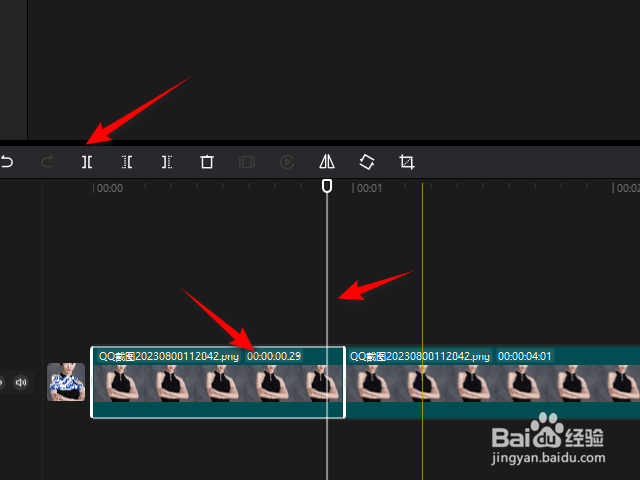Mirror the clip with flip icon

point(327,162)
